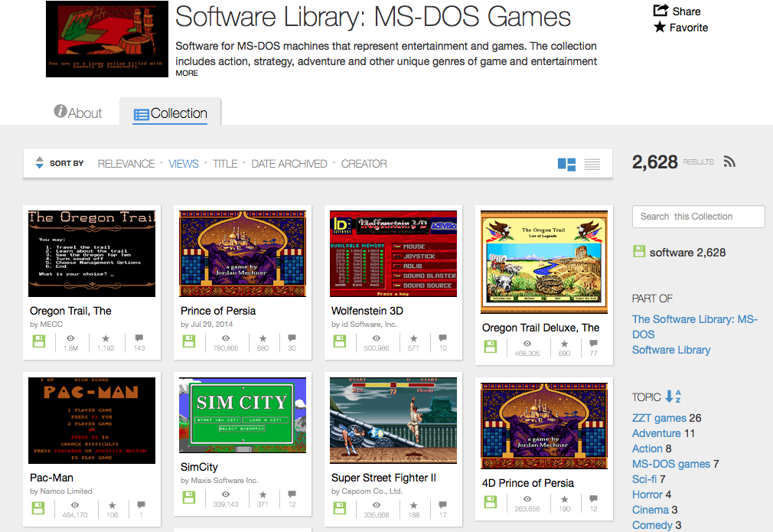Viewport: 773px width, 532px height.
Task: Open the Wolfenstein 3D thumbnail
Action: pyautogui.click(x=393, y=254)
